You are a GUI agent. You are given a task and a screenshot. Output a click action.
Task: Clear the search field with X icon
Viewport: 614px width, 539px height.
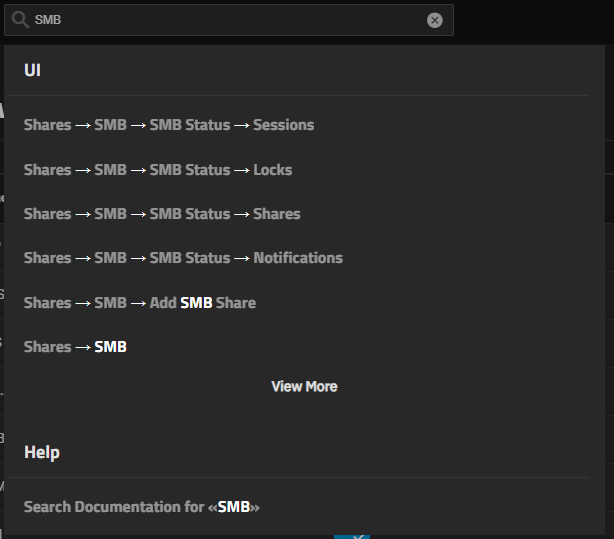tap(435, 20)
